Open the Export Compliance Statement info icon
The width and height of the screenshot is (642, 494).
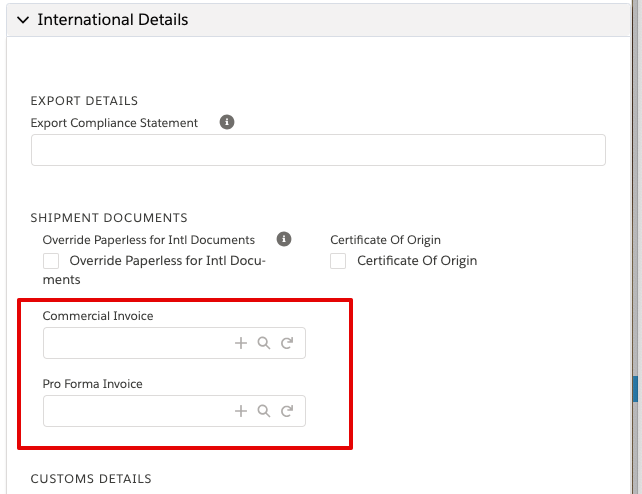tap(227, 122)
